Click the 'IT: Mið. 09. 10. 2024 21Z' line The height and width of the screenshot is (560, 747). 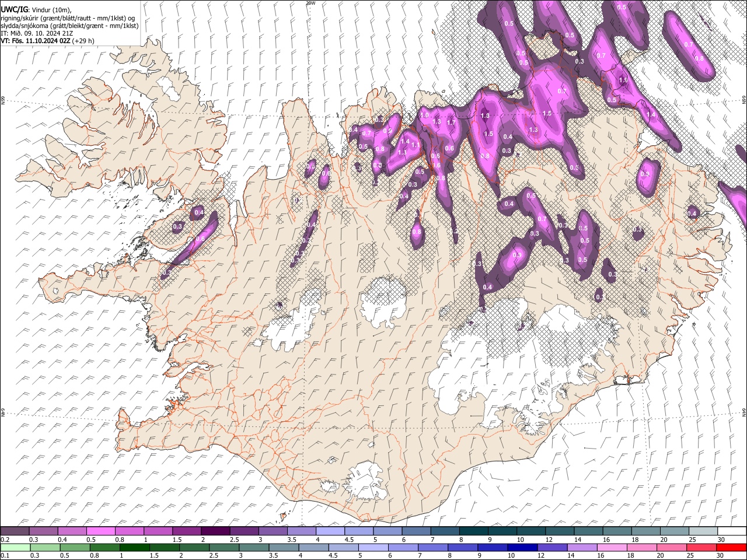(x=37, y=33)
